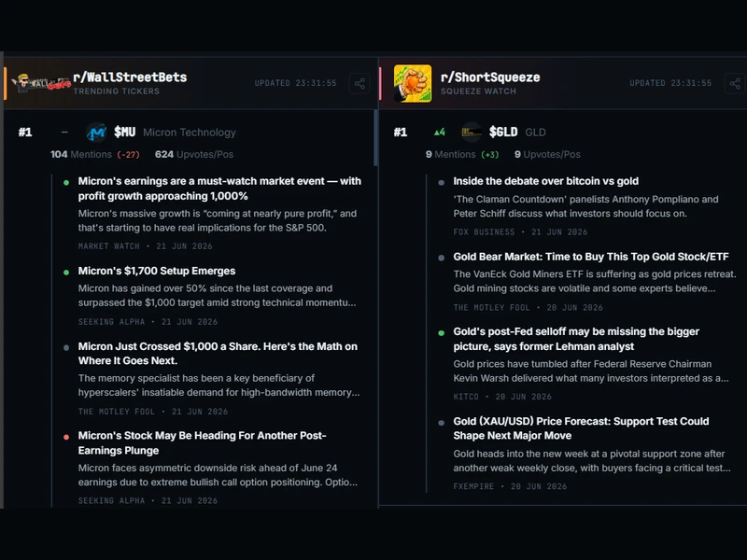Open Gold XAU/USD Price Forecast article
The width and height of the screenshot is (747, 560).
point(581,428)
